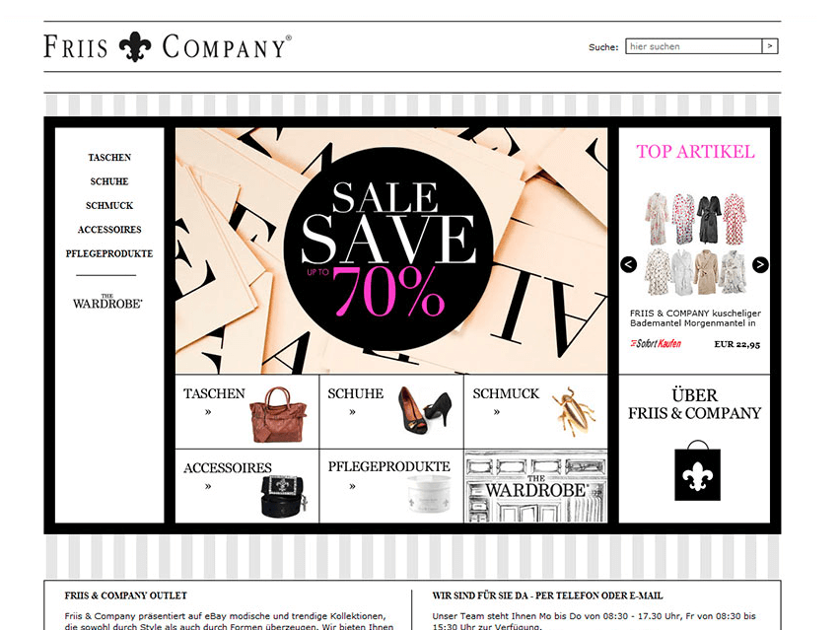Image resolution: width=840 pixels, height=630 pixels.
Task: Open Accessoires from the sidebar menu
Action: (x=109, y=230)
